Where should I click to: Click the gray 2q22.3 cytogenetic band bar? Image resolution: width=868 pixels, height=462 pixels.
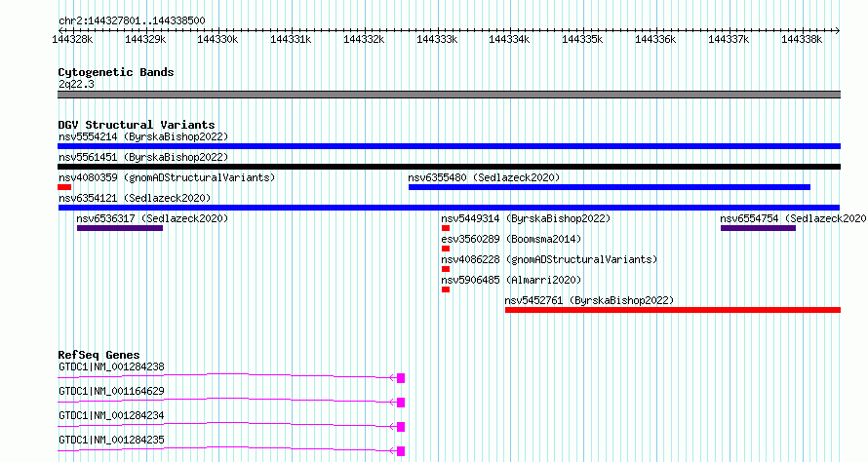[x=449, y=95]
